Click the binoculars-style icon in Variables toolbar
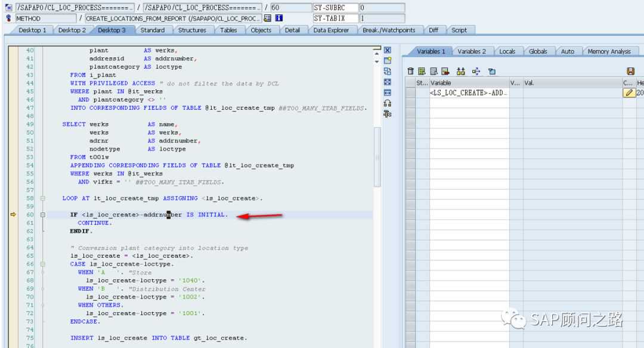Image resolution: width=644 pixels, height=348 pixels. click(460, 71)
